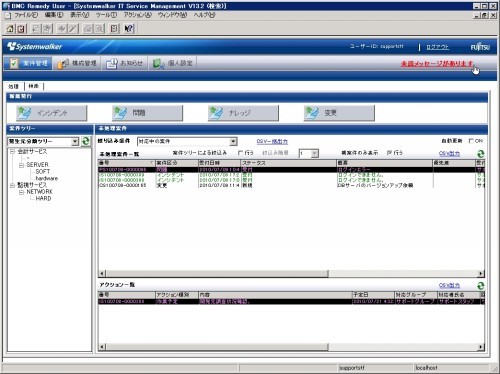
Task: Collapse the 会計サービス tree node
Action: click(12, 152)
